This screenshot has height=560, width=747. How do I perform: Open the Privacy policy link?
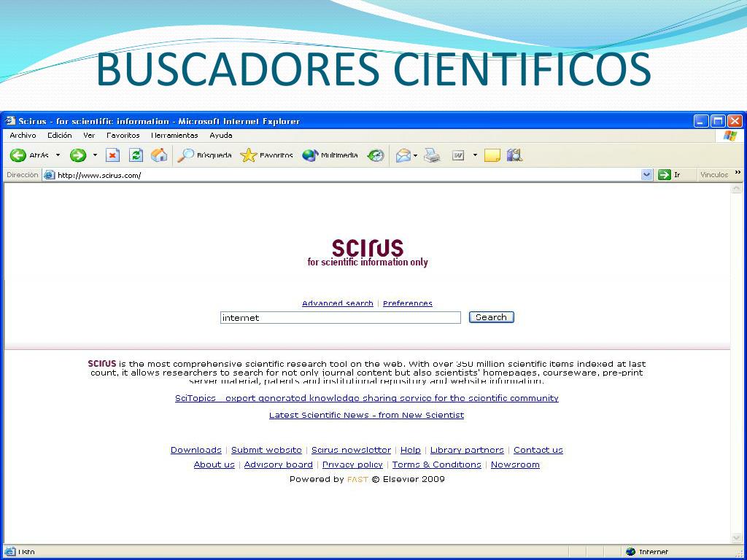click(x=352, y=464)
